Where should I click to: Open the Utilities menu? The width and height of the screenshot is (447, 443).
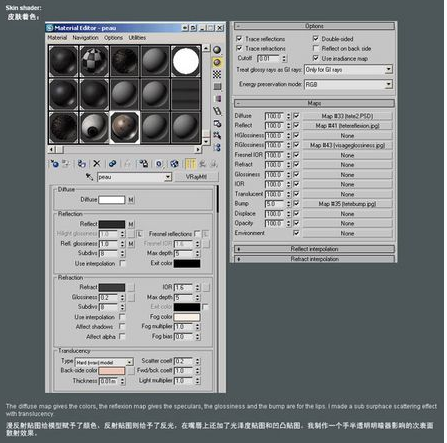(x=137, y=38)
